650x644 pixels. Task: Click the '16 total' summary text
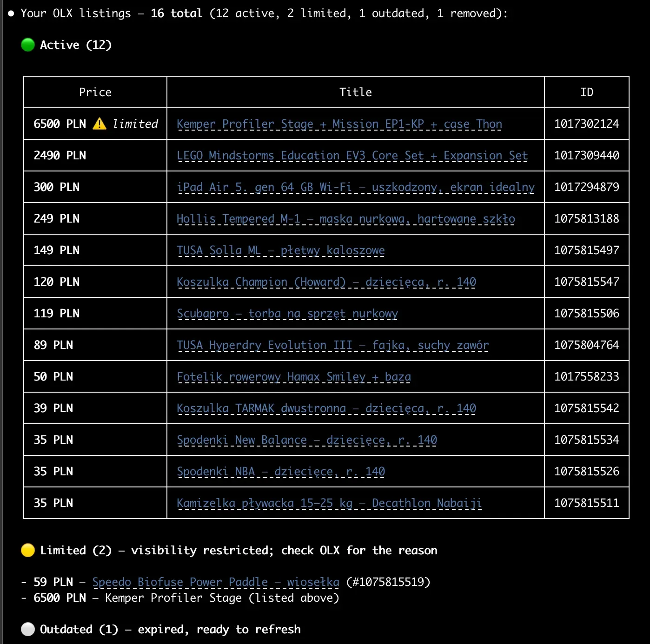(177, 13)
